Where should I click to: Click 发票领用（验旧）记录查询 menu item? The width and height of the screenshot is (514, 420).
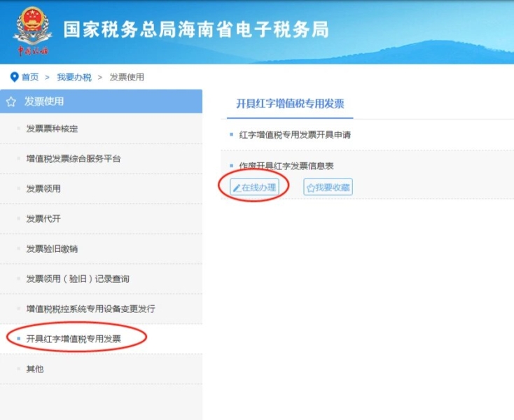(x=77, y=279)
